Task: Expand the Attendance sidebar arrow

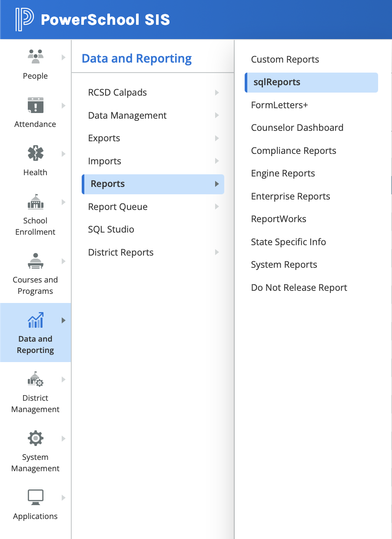Action: [x=63, y=105]
